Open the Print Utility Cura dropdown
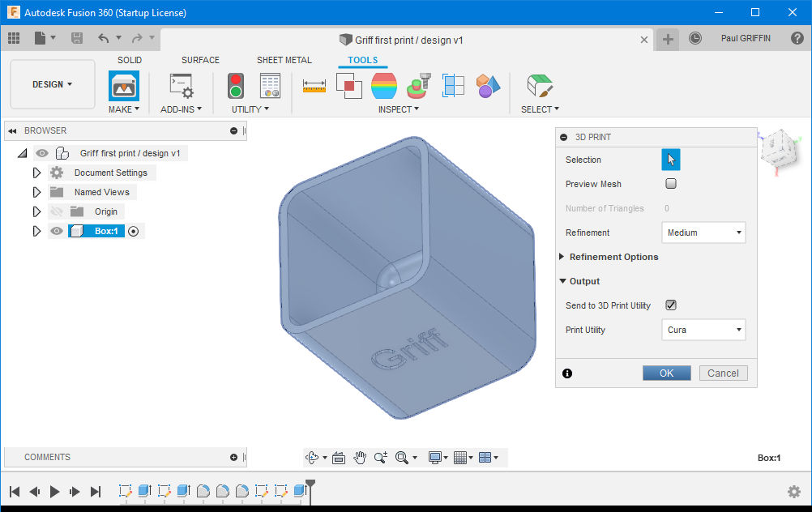 tap(703, 330)
